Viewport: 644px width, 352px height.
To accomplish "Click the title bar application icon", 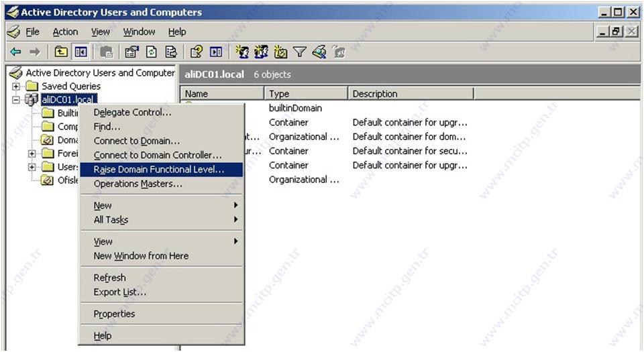I will [x=12, y=12].
